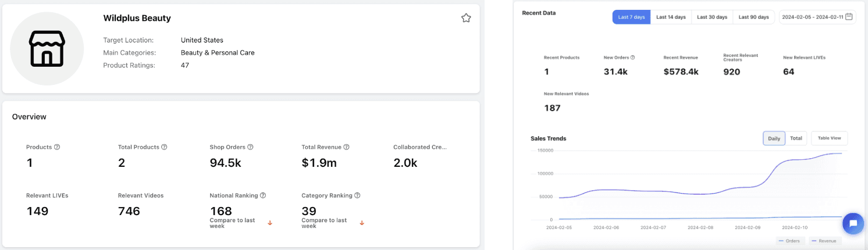Click the help icon beside Total Products

tap(164, 147)
